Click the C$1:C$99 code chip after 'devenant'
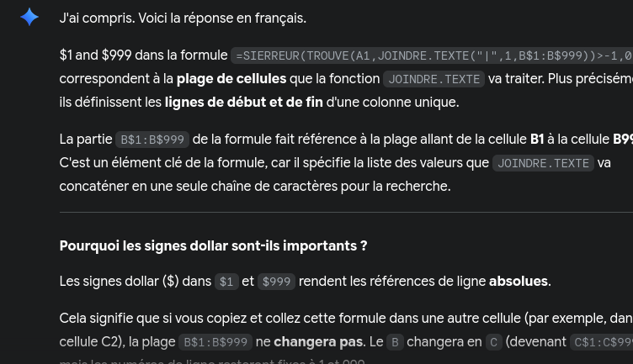The width and height of the screenshot is (633, 364). (x=601, y=342)
